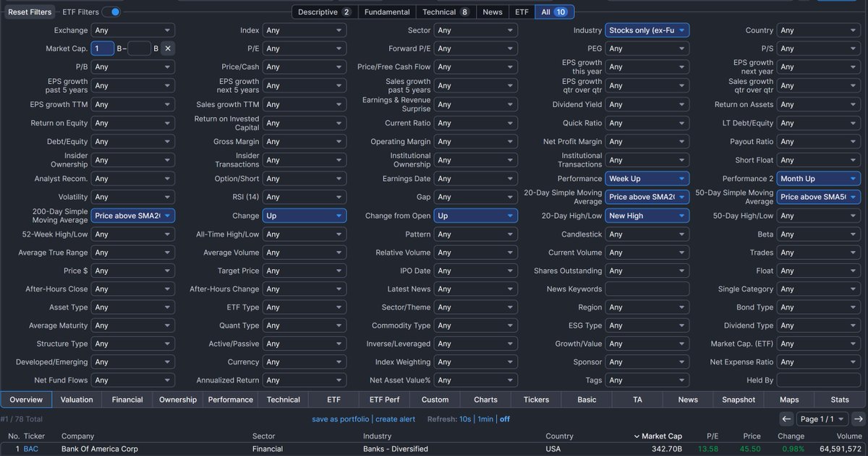
Task: Set refresh to 1min
Action: tap(485, 419)
